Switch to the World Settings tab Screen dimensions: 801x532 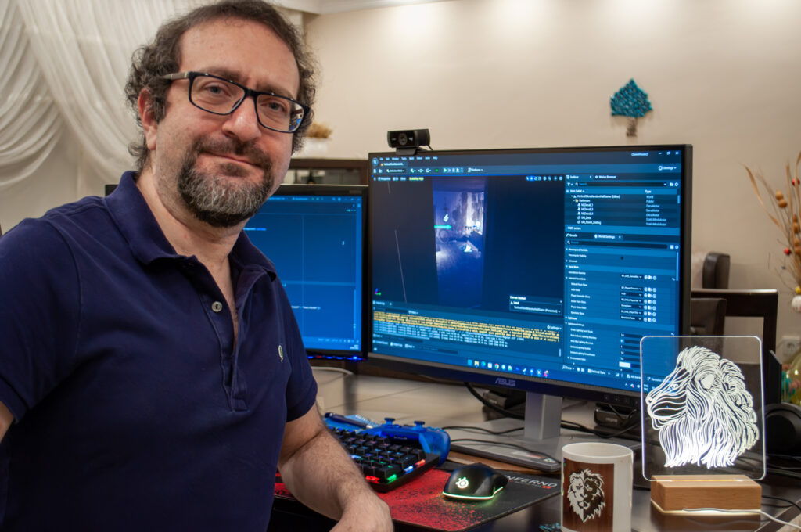(x=606, y=235)
